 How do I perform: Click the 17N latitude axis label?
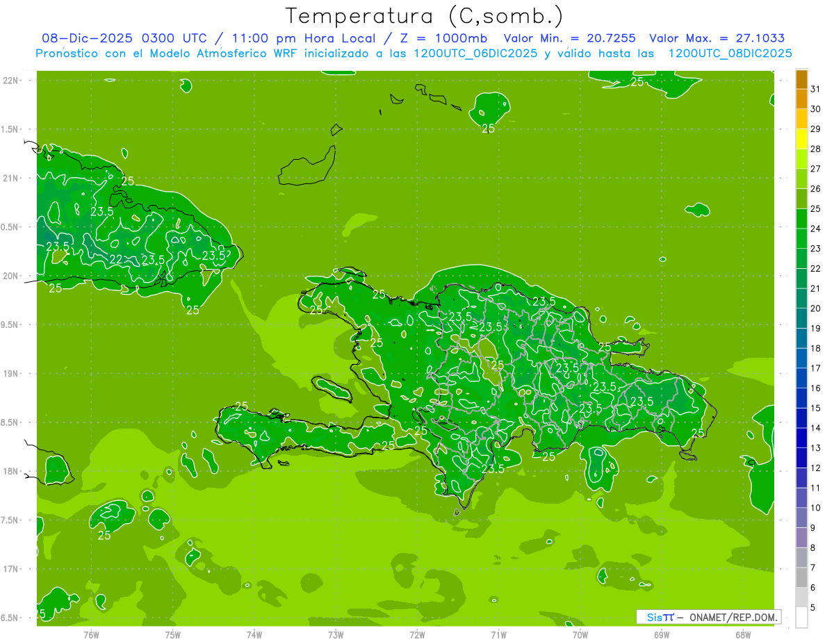click(11, 569)
